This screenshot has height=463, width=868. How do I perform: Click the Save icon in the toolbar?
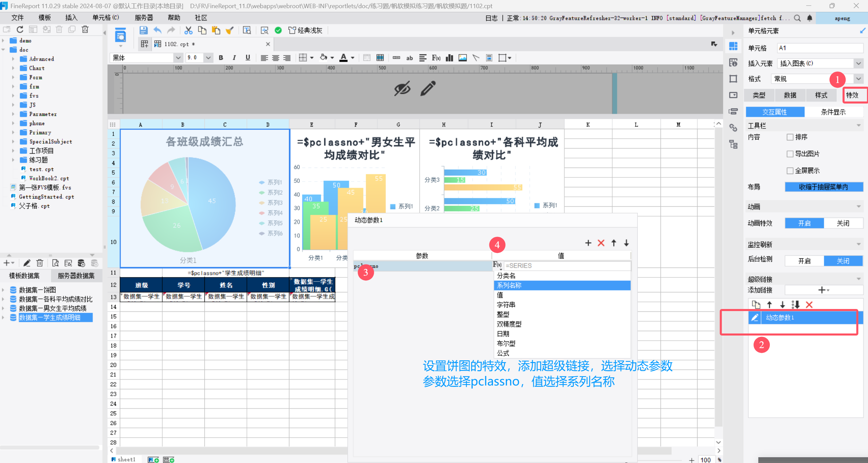143,31
